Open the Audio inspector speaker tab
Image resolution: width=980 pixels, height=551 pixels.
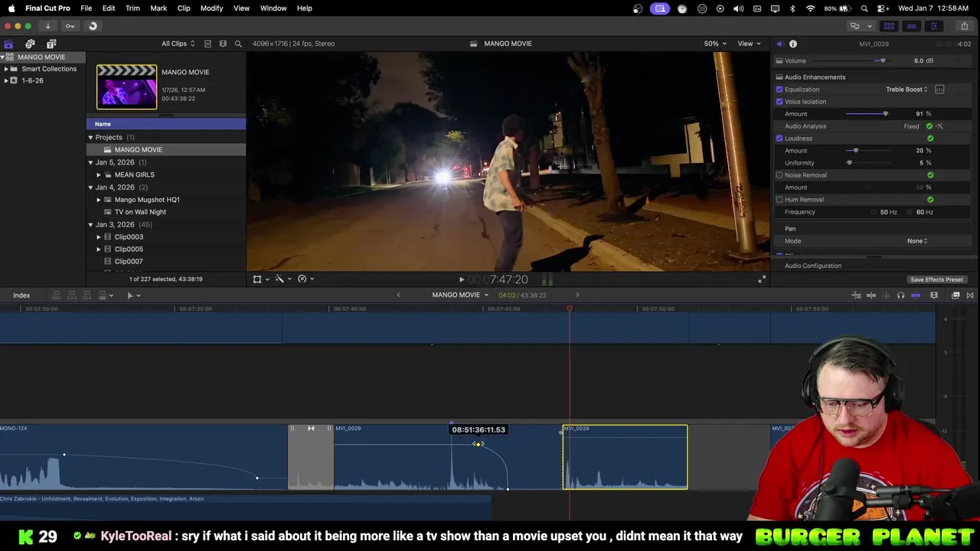pyautogui.click(x=779, y=44)
